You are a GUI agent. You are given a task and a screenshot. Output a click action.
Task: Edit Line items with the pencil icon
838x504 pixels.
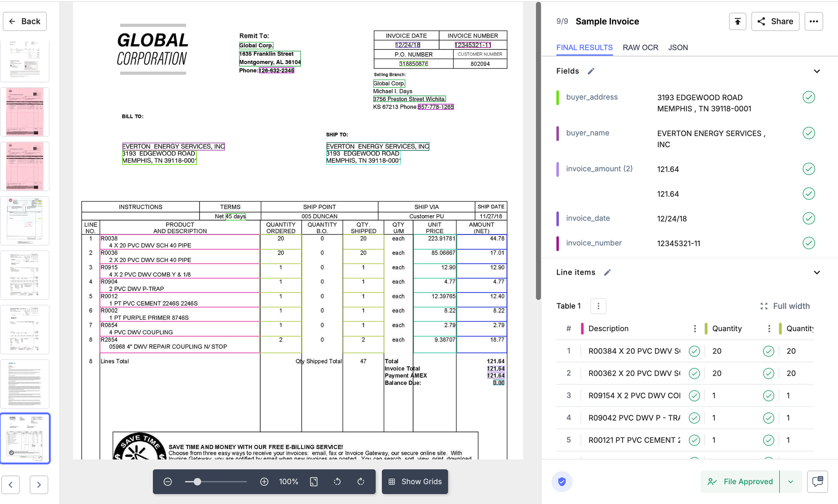tap(607, 272)
